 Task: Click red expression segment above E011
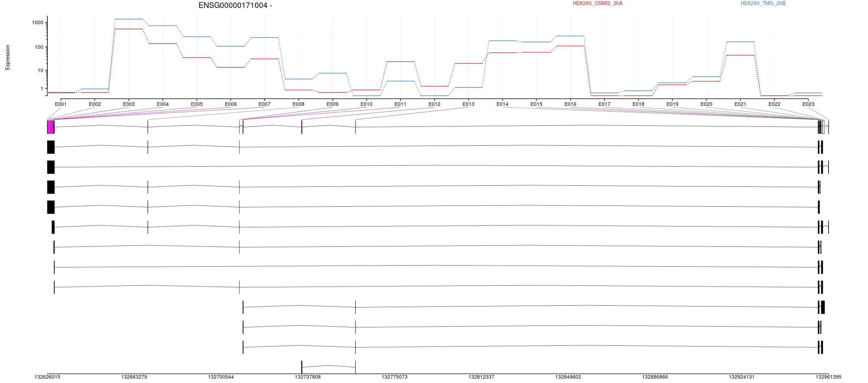pos(400,62)
